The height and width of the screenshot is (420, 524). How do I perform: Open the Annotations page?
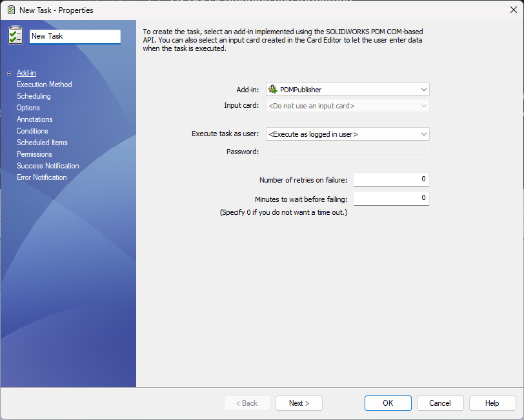35,119
